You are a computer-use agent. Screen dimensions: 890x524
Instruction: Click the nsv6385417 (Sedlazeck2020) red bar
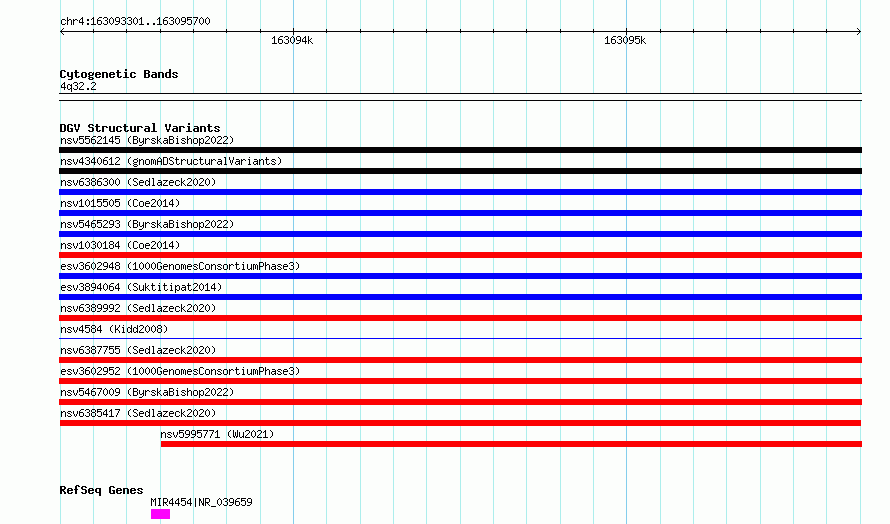pos(460,424)
